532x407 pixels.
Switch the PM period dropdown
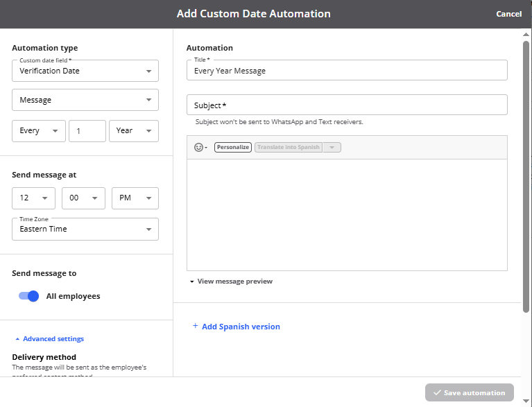click(x=135, y=198)
